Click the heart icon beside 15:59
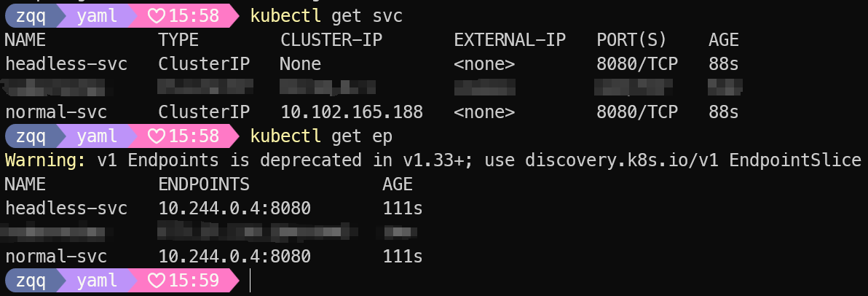 pyautogui.click(x=157, y=280)
